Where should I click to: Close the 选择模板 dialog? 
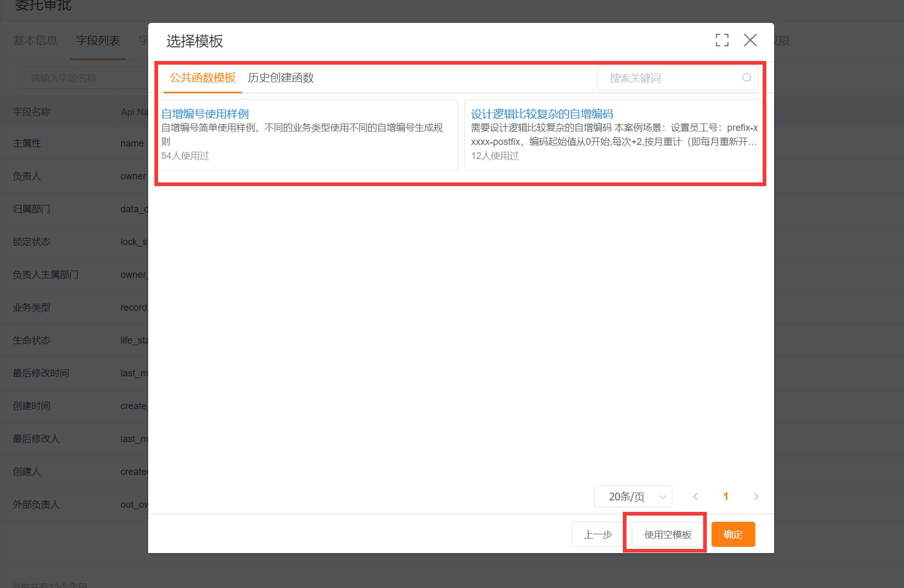pyautogui.click(x=750, y=40)
